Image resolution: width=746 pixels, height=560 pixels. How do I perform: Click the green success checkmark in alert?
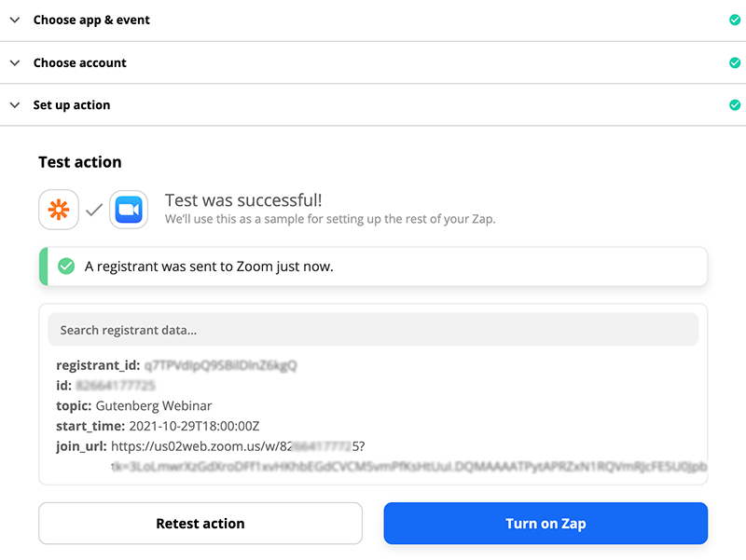(66, 266)
